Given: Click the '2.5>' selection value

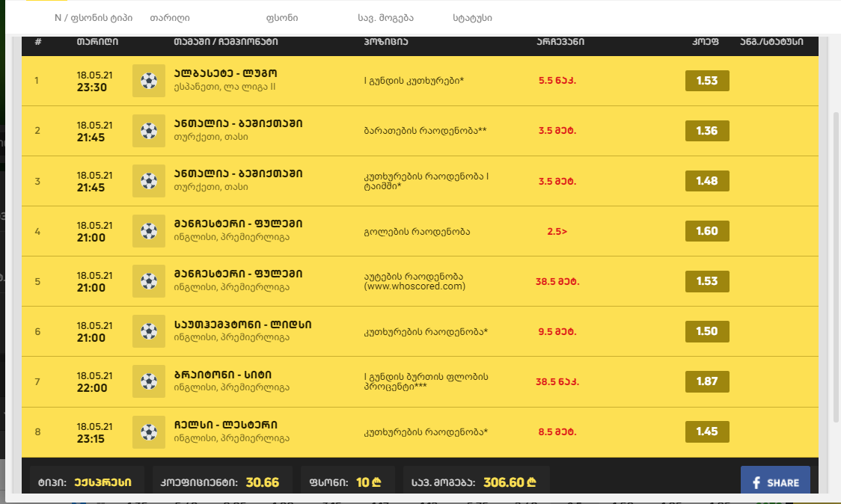Looking at the screenshot, I should point(557,231).
